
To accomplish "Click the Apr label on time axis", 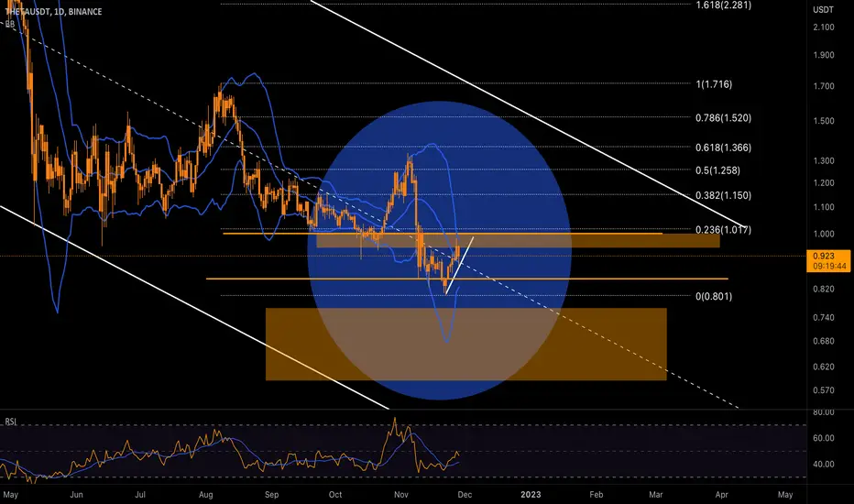I will click(x=722, y=495).
